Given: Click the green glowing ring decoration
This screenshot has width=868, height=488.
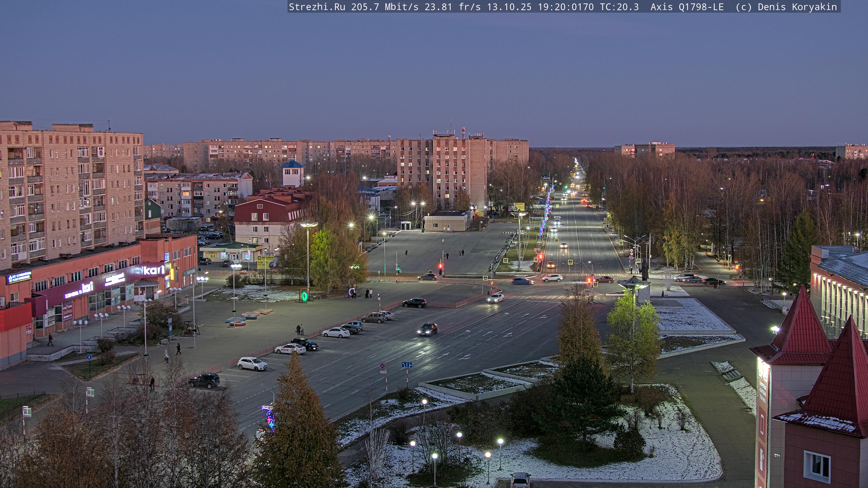Looking at the screenshot, I should click(x=304, y=296).
